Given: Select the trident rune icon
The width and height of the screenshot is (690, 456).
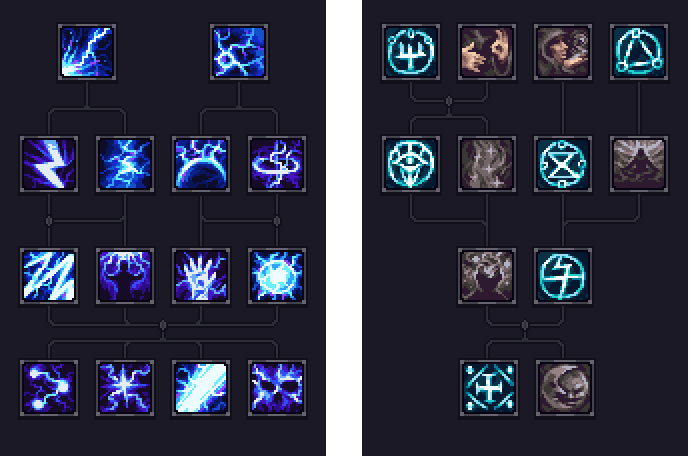Looking at the screenshot, I should tap(411, 52).
